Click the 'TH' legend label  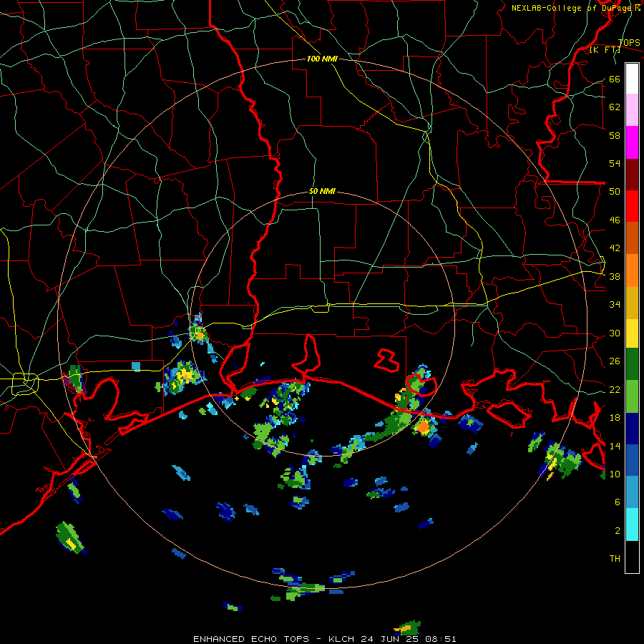tap(615, 558)
